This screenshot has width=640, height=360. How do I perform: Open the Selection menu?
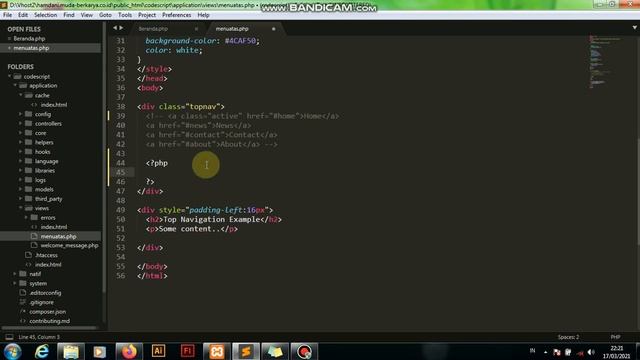click(45, 15)
